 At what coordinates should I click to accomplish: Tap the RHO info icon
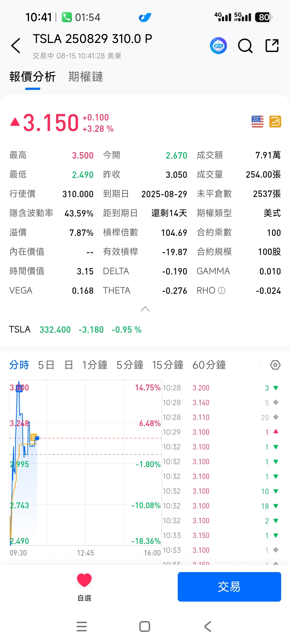click(222, 290)
